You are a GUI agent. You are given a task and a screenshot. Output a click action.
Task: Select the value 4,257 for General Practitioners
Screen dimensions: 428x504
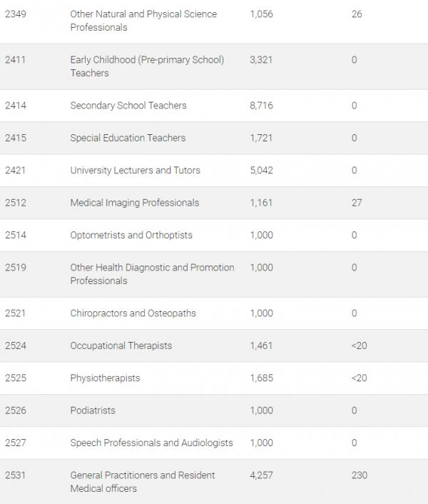pos(262,475)
